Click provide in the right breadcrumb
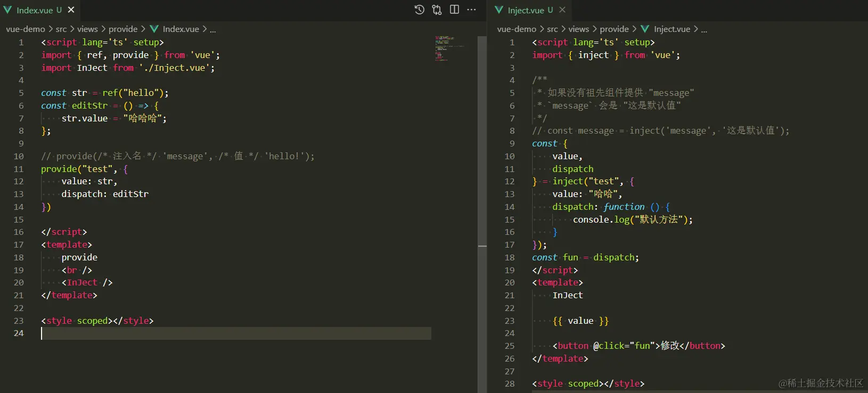 [x=614, y=29]
